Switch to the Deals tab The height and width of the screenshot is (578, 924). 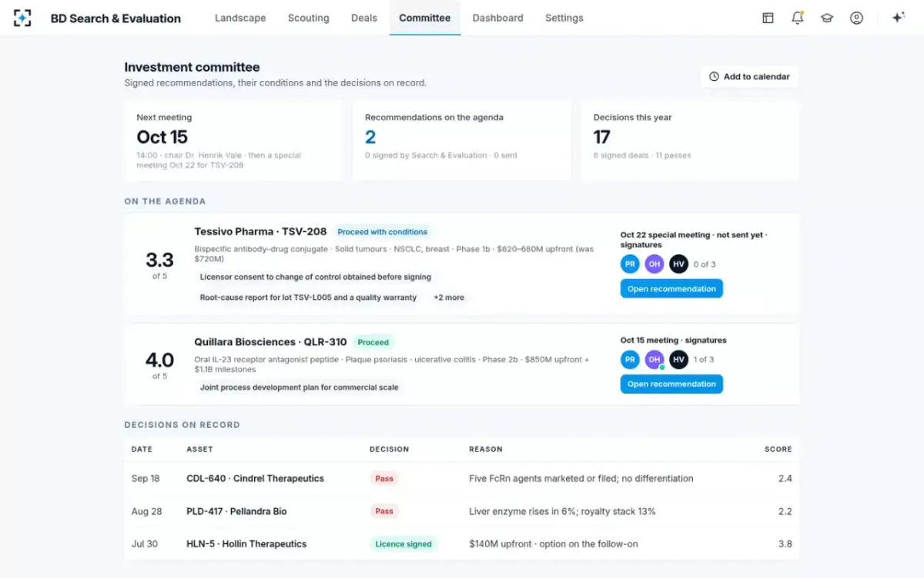364,18
